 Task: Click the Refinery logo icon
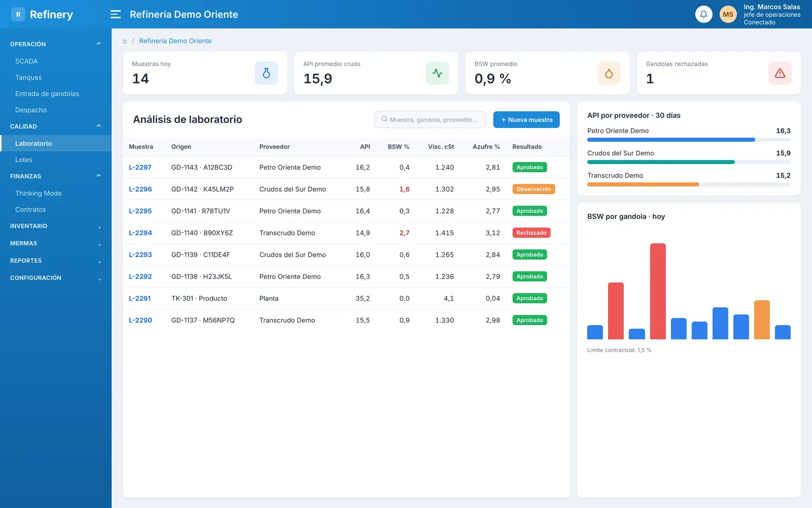(18, 14)
